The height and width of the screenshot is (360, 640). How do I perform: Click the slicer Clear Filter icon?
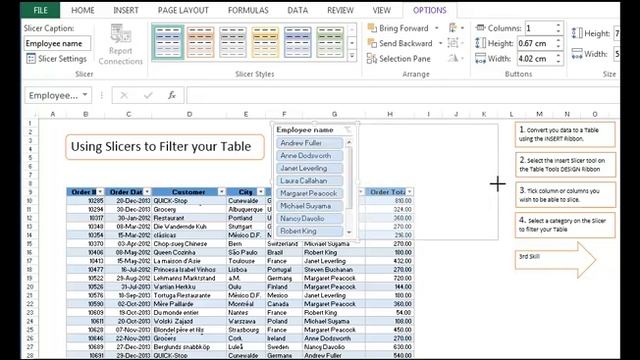point(347,130)
